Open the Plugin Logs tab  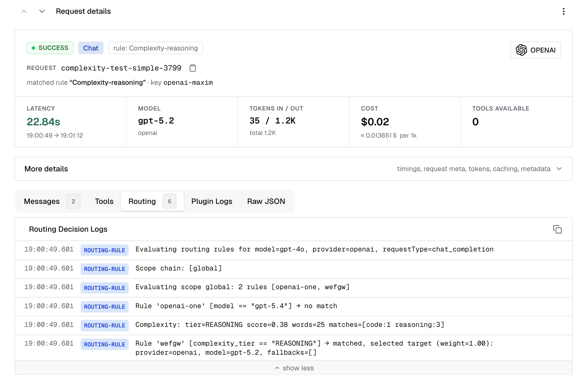click(x=212, y=201)
